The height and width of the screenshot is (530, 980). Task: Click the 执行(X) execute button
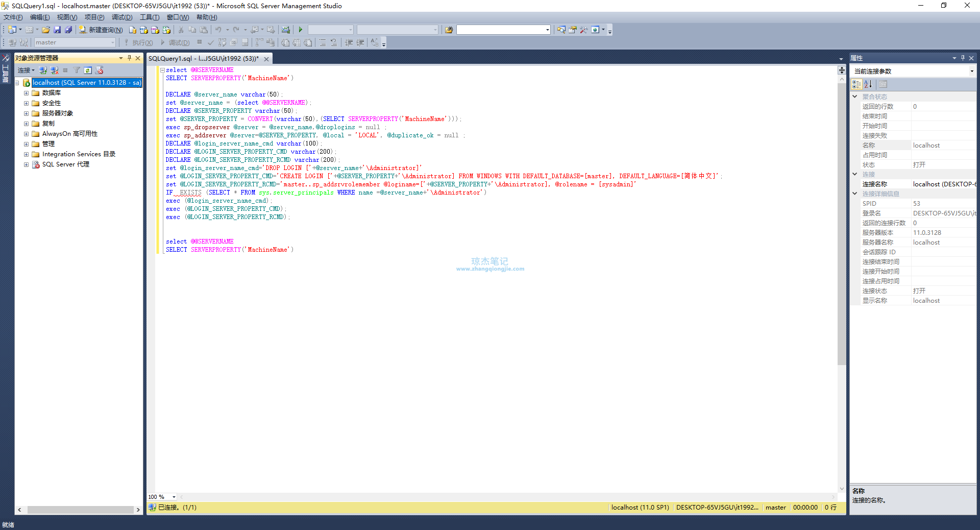click(138, 43)
